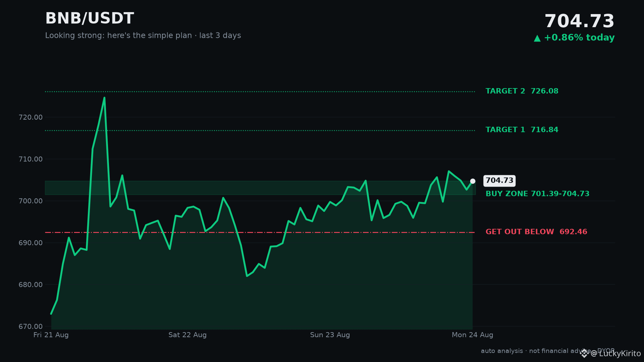Click the large 704.73 header price
The height and width of the screenshot is (362, 644).
(x=579, y=21)
